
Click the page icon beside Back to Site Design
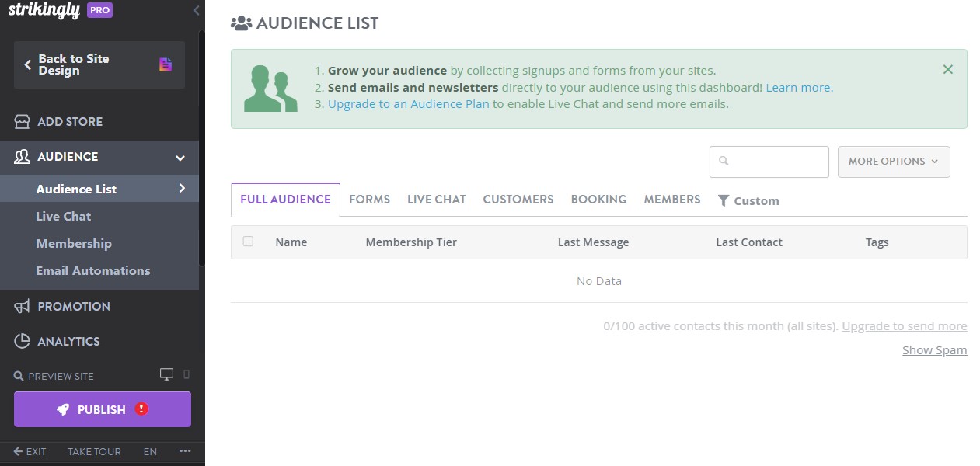[166, 64]
